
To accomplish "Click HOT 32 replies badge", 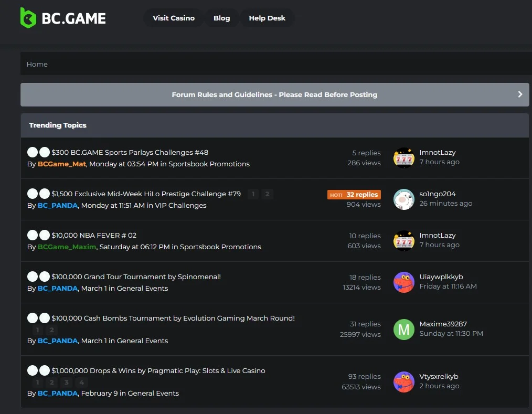I will pyautogui.click(x=354, y=195).
